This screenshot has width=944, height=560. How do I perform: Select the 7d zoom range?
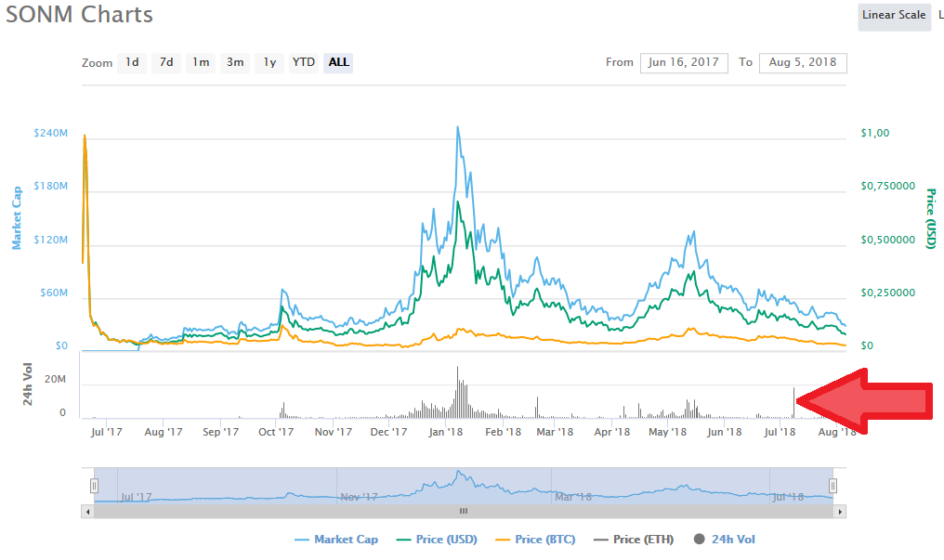click(x=166, y=62)
